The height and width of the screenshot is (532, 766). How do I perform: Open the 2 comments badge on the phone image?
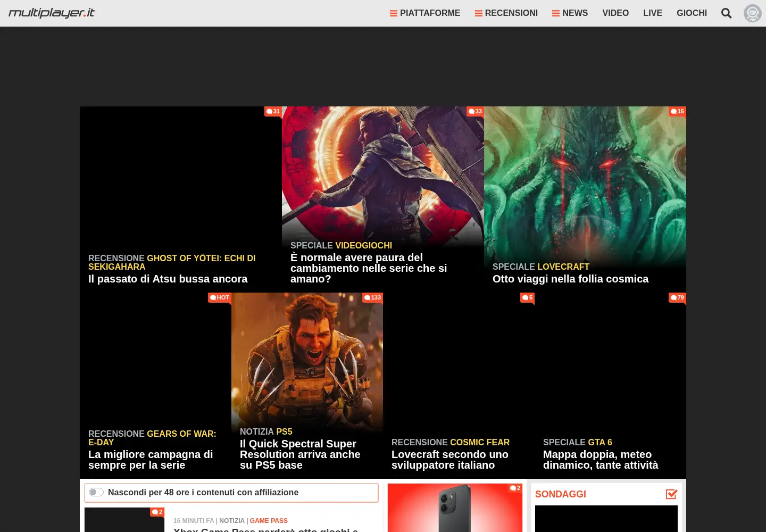515,488
